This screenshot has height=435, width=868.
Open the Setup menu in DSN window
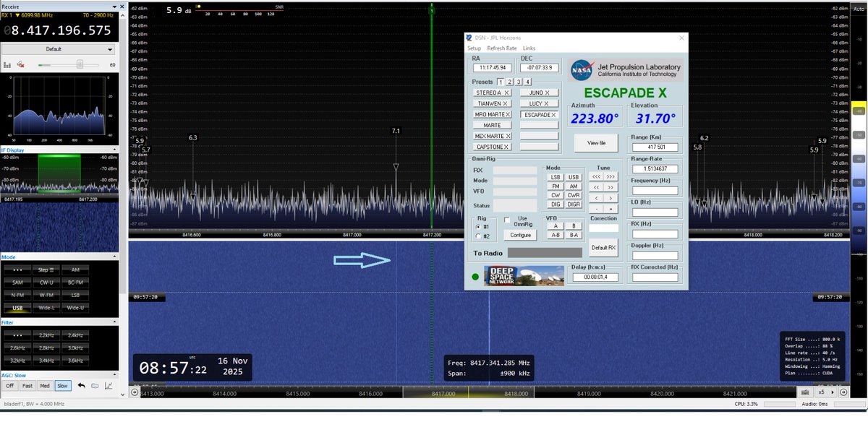pyautogui.click(x=474, y=48)
